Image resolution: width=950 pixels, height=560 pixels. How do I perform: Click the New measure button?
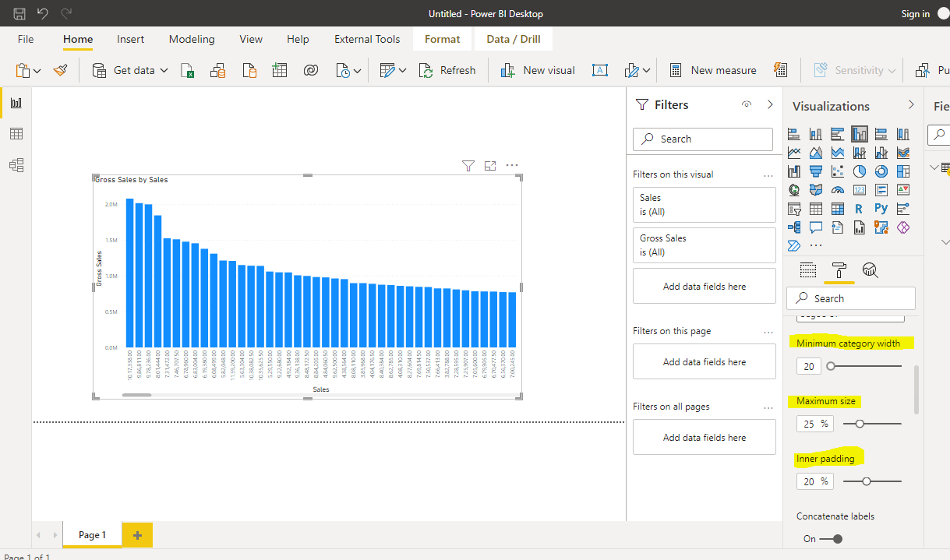point(712,70)
